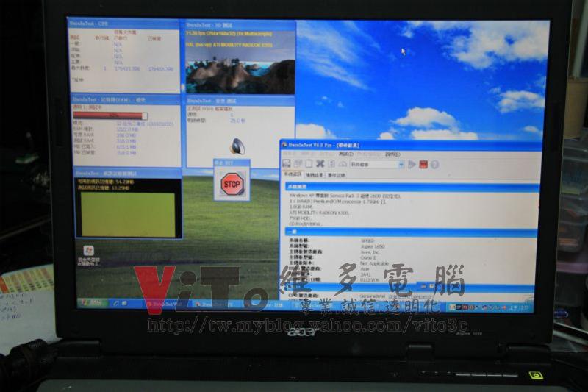
Task: Click the system tray clock
Action: pyautogui.click(x=520, y=307)
